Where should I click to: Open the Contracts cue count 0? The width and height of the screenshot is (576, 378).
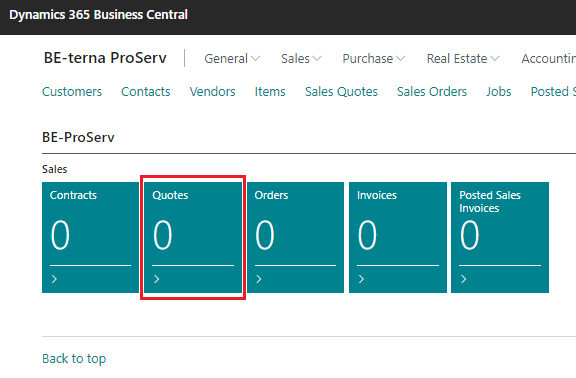pos(60,234)
